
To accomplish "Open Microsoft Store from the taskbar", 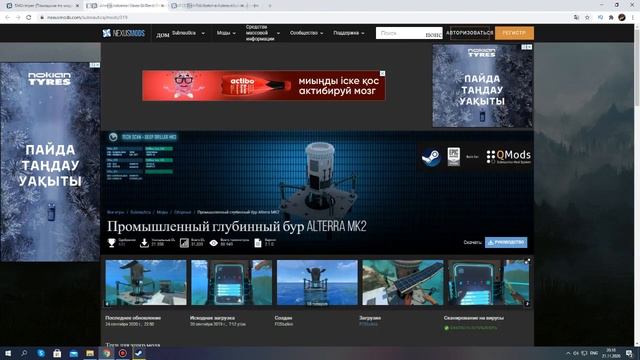I will pos(57,353).
